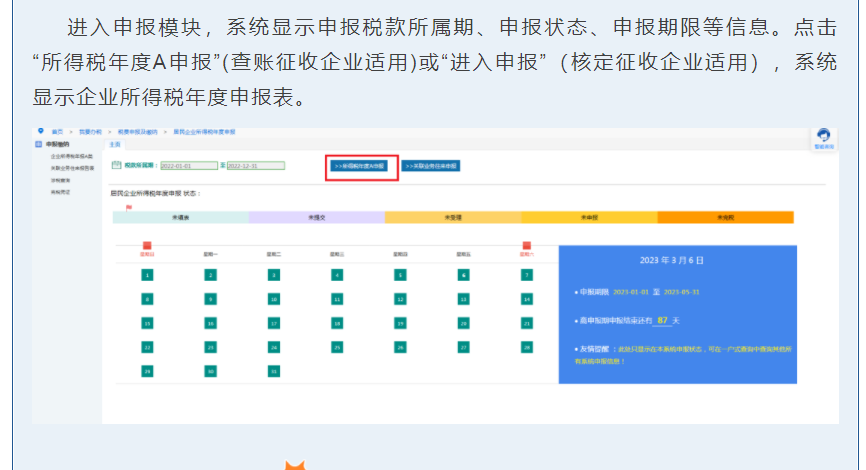Viewport: 866px width, 470px height.
Task: Open 我要办税 breadcrumb link
Action: tap(90, 132)
